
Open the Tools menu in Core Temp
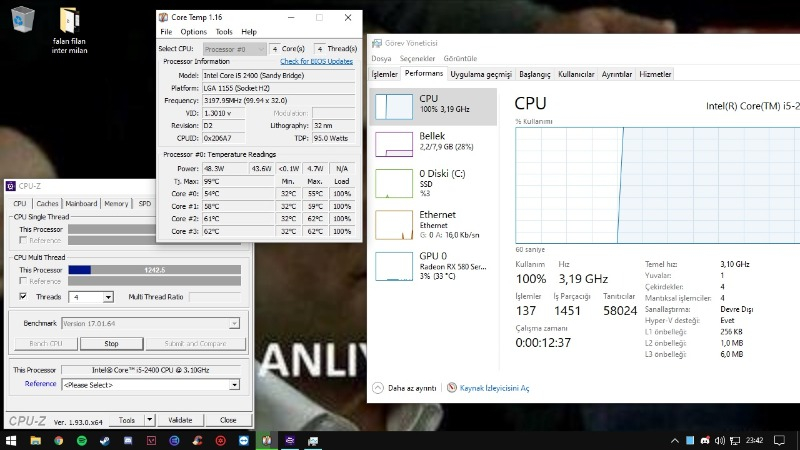(223, 32)
